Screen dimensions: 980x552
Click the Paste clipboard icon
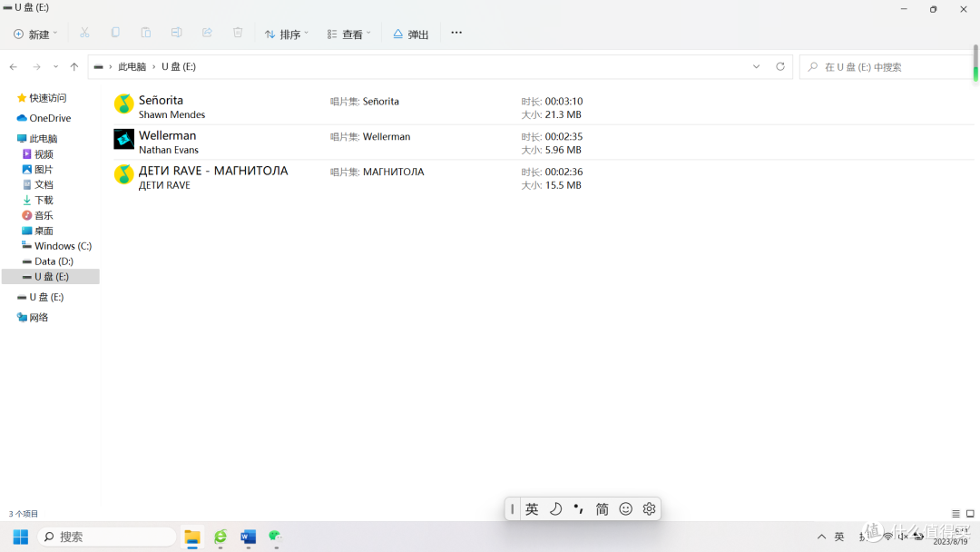145,33
